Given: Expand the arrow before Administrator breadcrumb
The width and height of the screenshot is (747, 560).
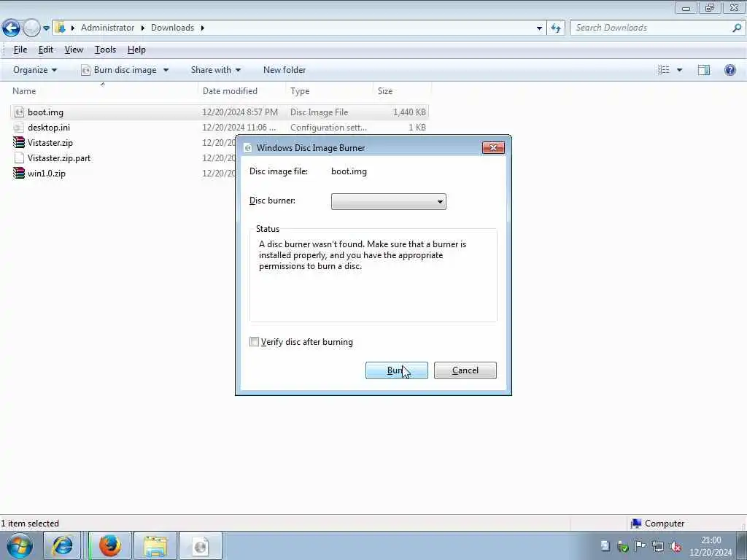Looking at the screenshot, I should click(73, 28).
